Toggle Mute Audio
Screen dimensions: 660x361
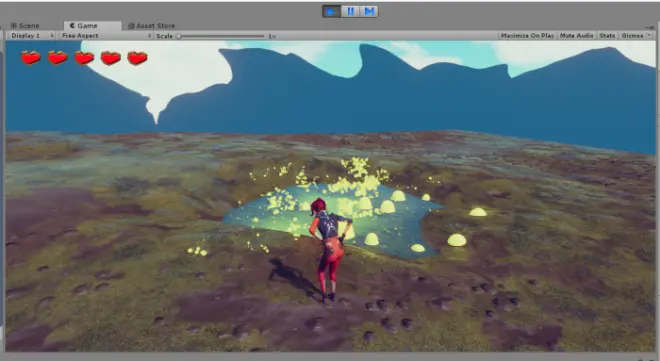coord(576,36)
